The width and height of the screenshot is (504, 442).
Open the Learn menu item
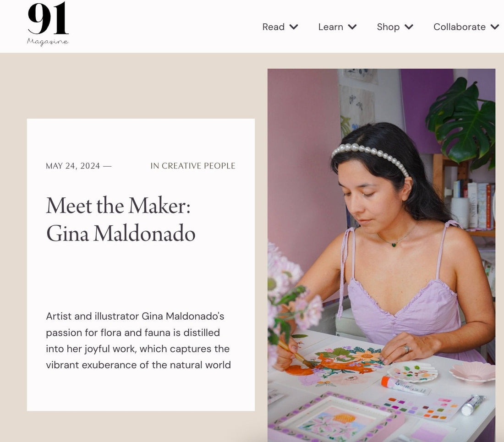tap(331, 27)
